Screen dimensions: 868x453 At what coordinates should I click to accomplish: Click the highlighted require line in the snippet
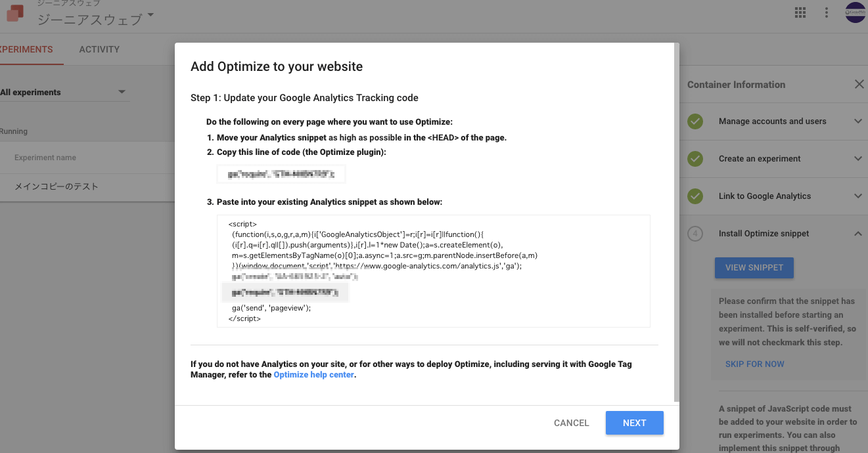point(285,292)
